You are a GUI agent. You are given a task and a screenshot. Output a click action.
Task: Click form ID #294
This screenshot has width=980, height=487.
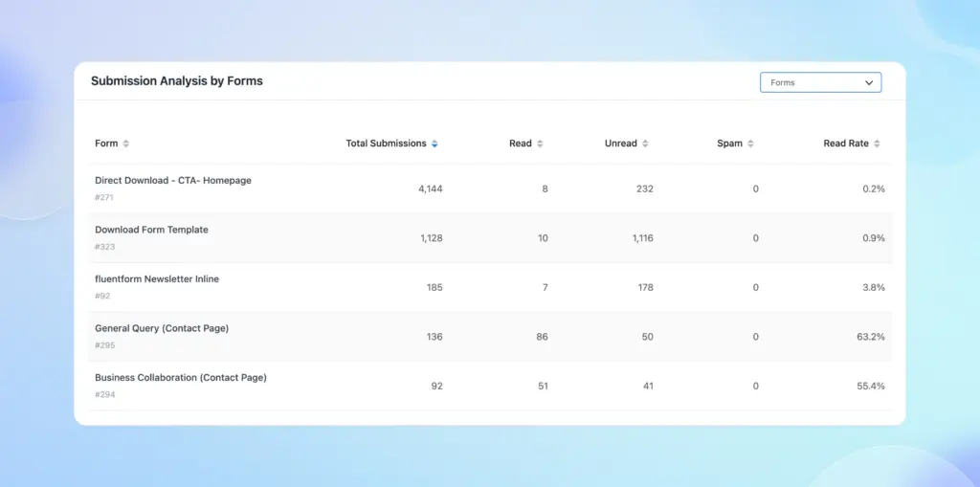(105, 395)
